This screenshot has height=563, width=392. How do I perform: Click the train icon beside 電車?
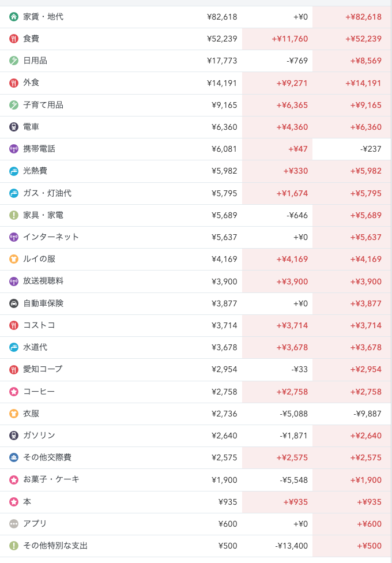click(x=14, y=127)
